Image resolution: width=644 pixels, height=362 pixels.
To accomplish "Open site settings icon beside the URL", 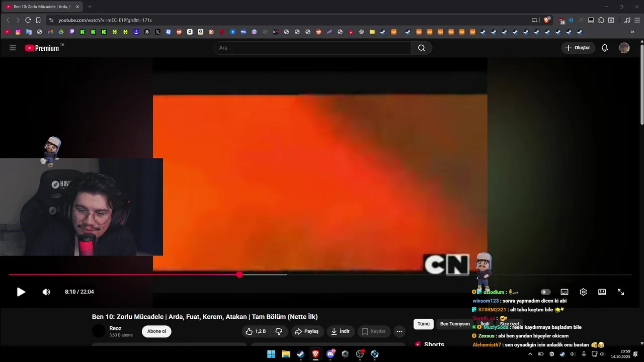I will (x=51, y=20).
